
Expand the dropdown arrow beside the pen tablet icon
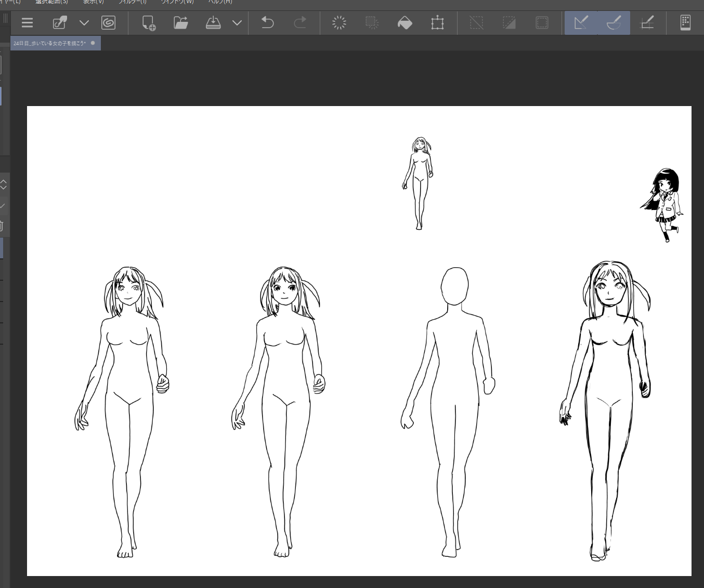coord(84,23)
